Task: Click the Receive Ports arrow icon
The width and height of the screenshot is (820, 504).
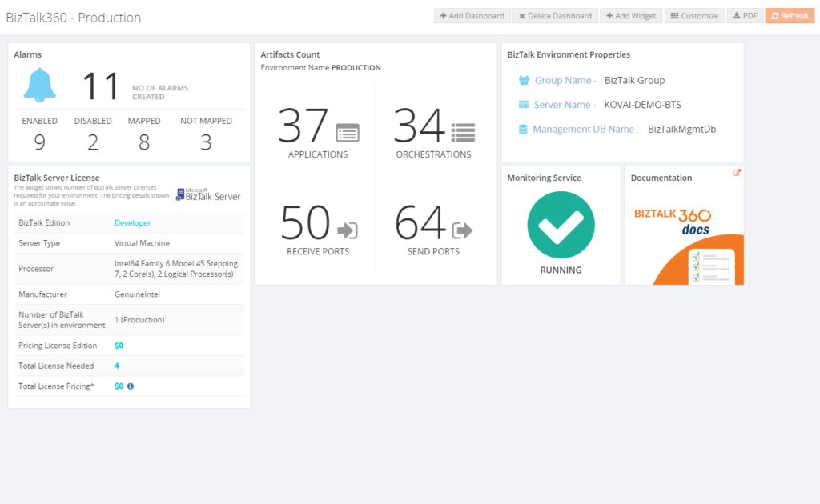Action: 348,230
